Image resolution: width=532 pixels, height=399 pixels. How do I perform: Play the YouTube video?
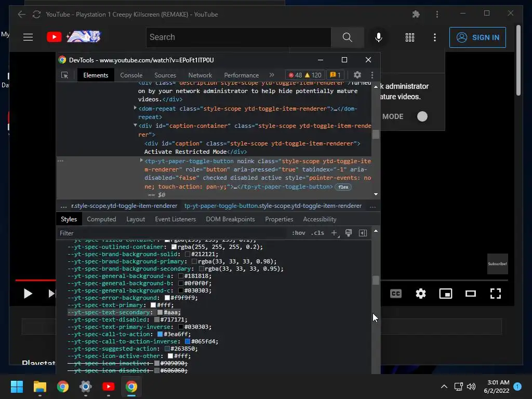click(x=28, y=294)
